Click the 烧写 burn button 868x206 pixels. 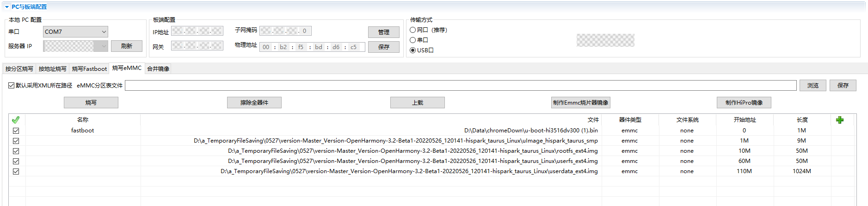click(91, 103)
